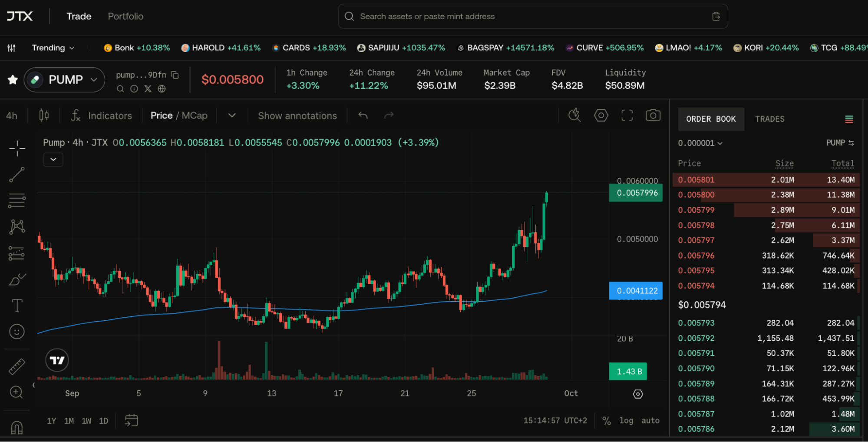
Task: Select the ruler measure tool
Action: [17, 366]
